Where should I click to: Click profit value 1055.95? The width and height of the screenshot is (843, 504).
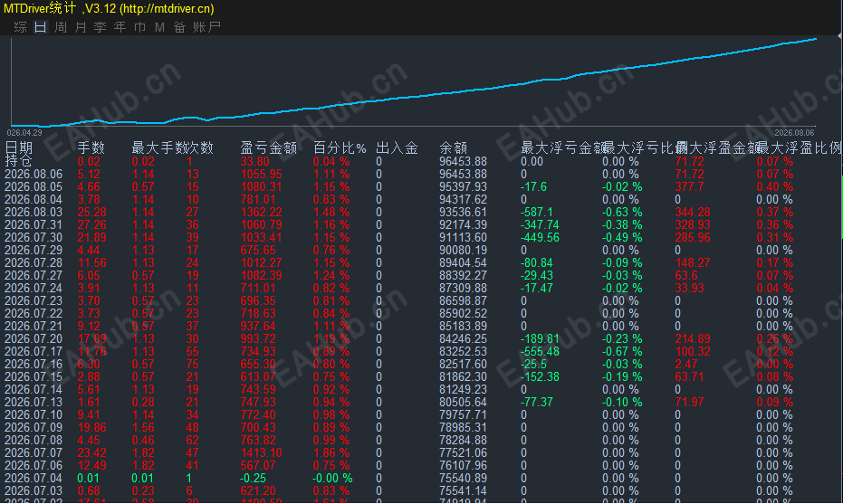coord(262,174)
